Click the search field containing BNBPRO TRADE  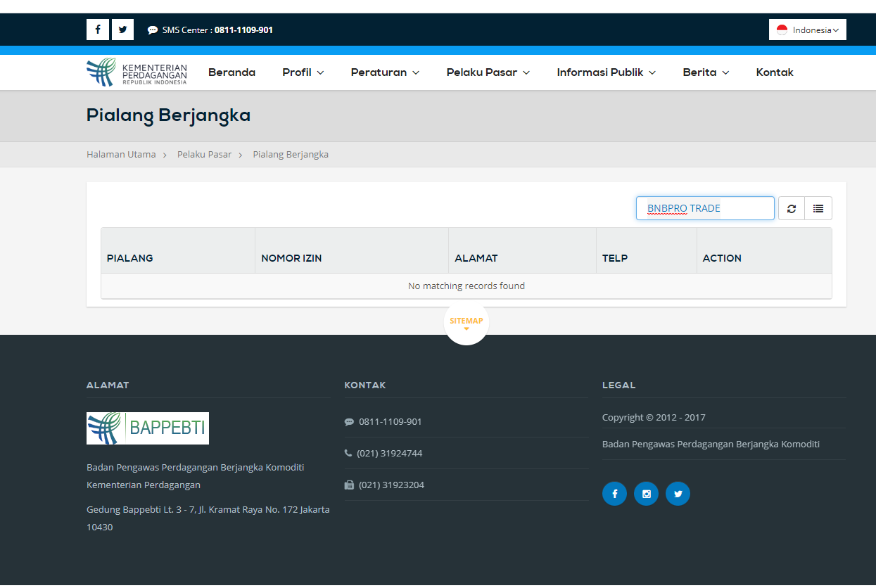coord(705,208)
